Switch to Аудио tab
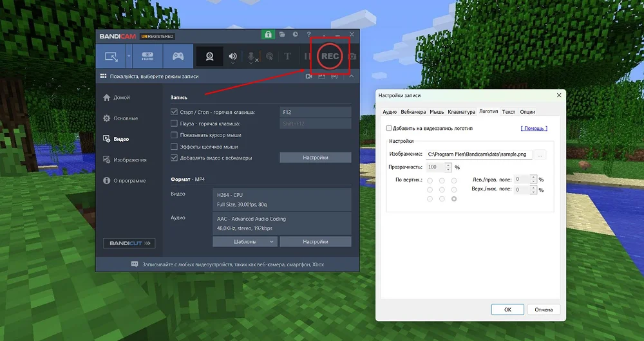644x341 pixels. (x=390, y=112)
